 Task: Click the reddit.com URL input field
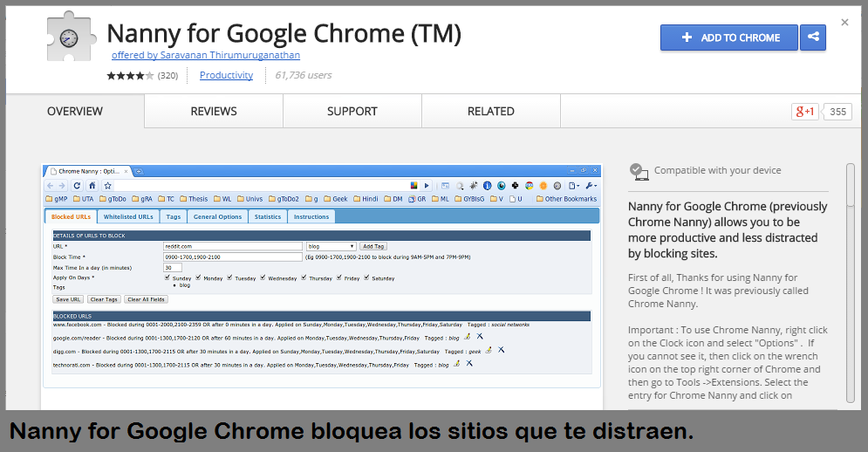232,247
